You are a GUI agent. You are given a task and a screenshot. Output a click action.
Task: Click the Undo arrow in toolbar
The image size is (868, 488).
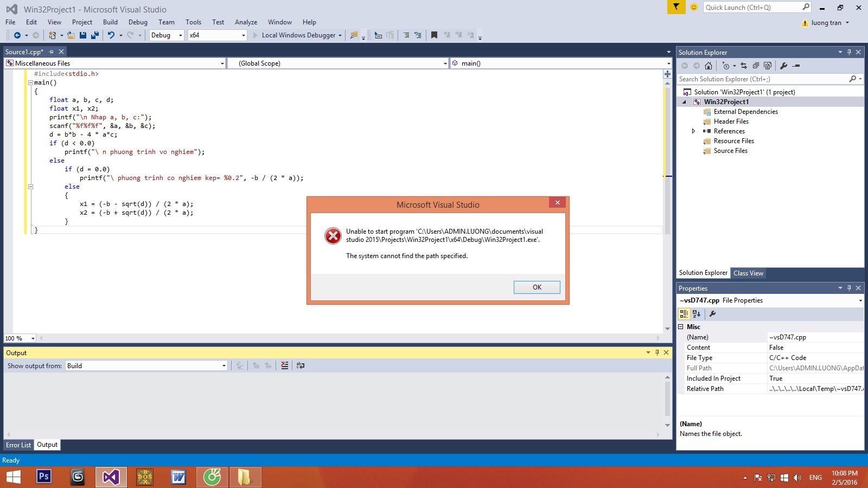111,35
